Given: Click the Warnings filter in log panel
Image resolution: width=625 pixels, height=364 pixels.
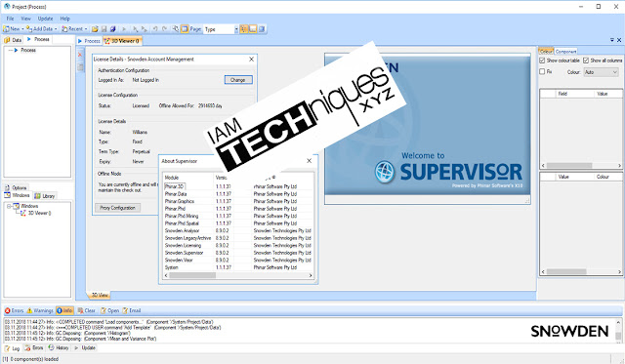Looking at the screenshot, I should click(39, 310).
